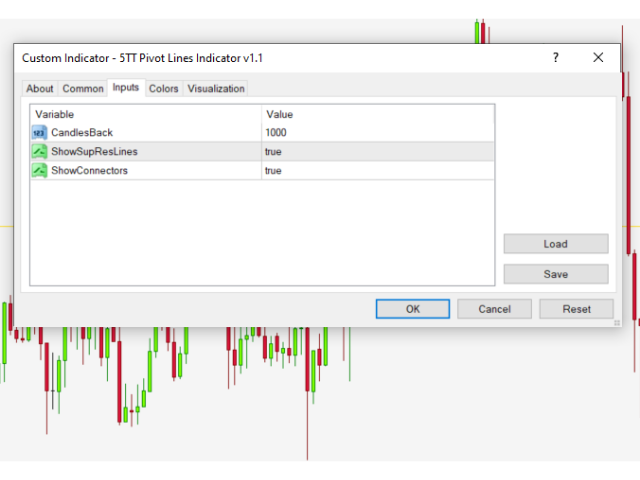Click the ShowSupResLines value true

click(x=273, y=152)
